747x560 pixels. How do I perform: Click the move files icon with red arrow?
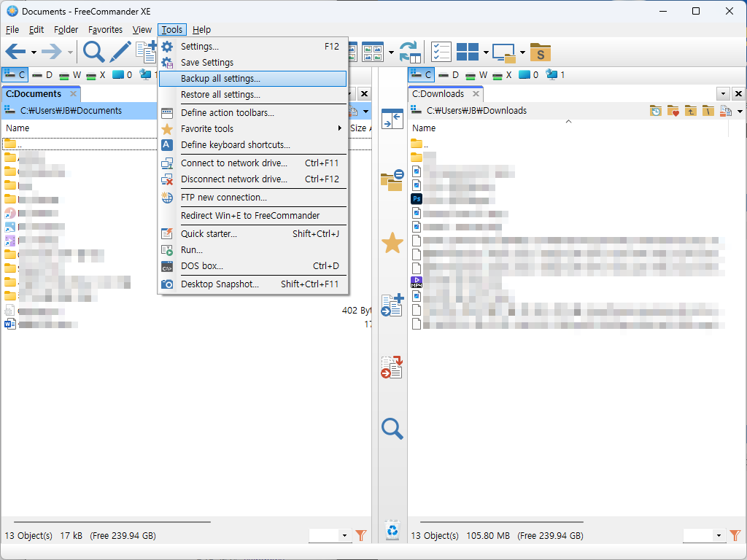(392, 367)
